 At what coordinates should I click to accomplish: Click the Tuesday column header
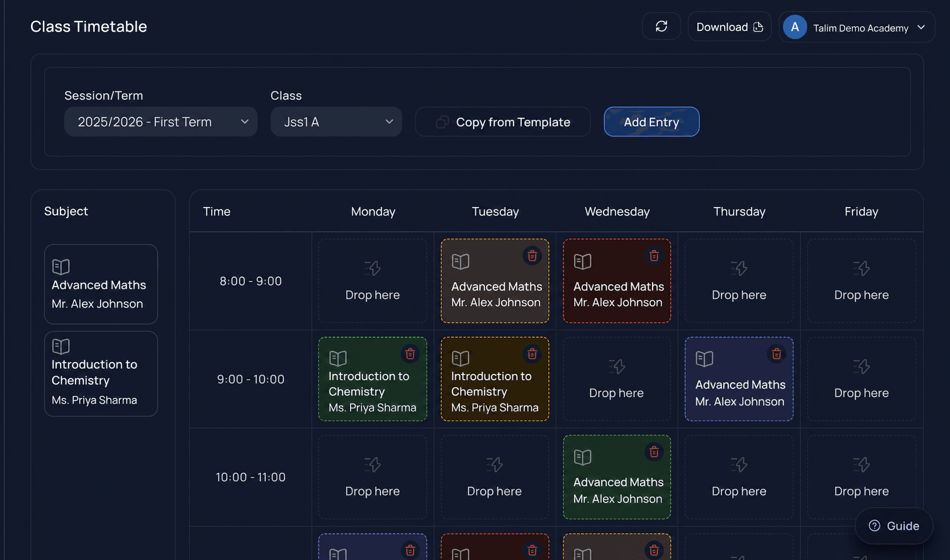pos(495,212)
